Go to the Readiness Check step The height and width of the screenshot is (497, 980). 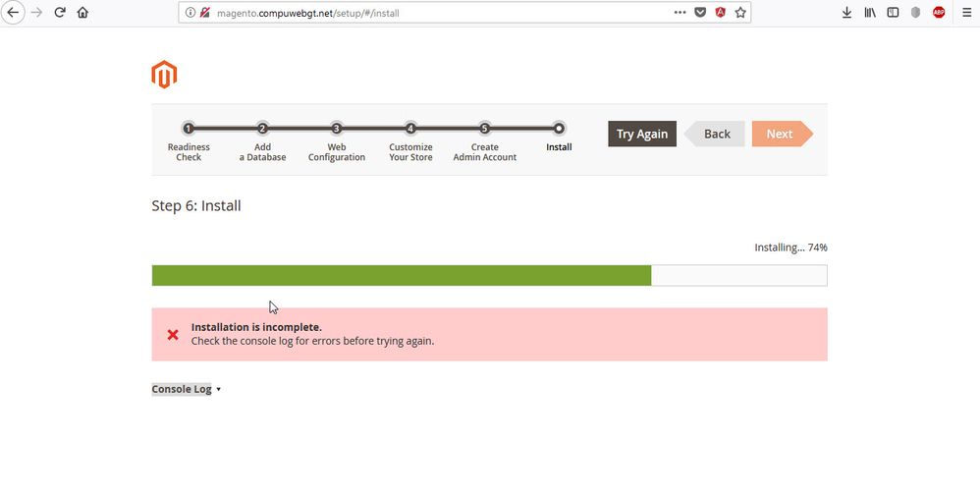click(189, 129)
